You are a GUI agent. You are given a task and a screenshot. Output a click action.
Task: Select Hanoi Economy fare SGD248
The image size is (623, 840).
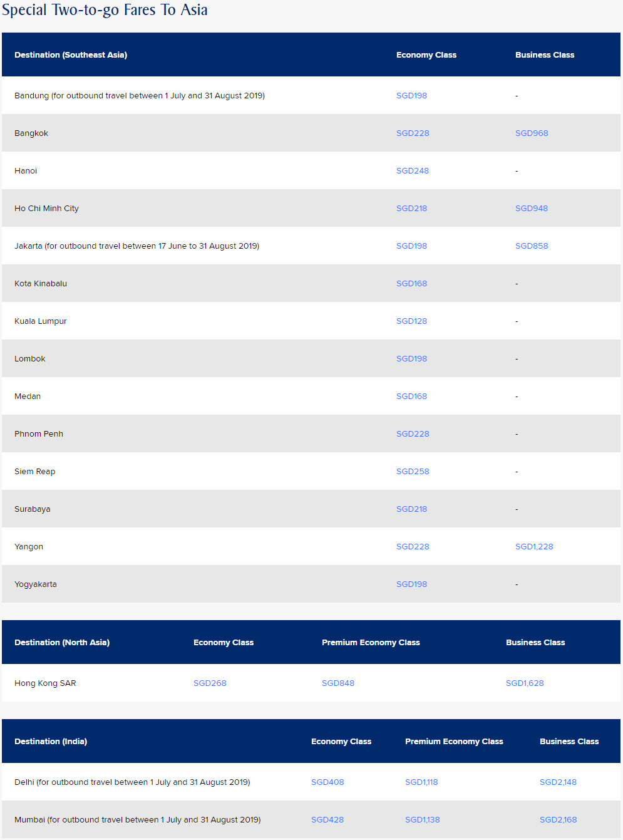point(413,171)
